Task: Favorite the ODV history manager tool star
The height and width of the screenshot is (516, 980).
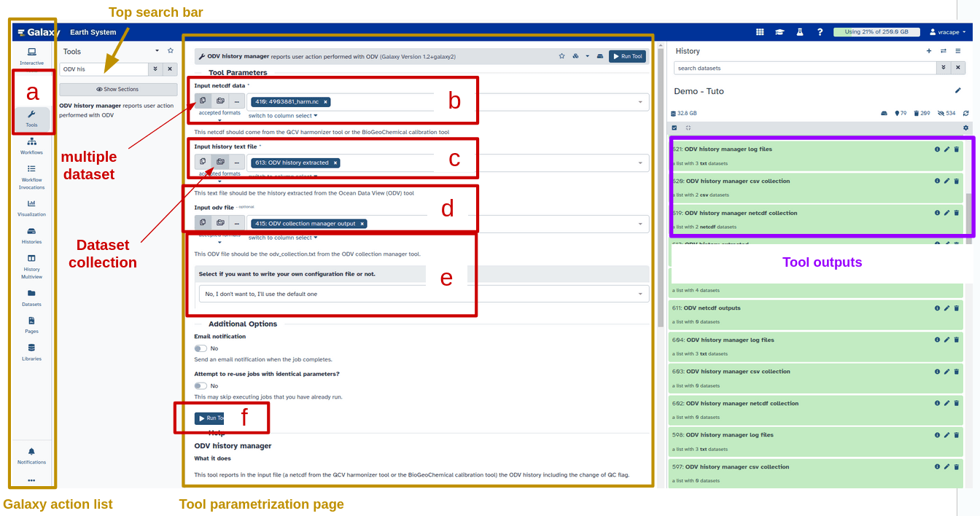Action: click(x=561, y=56)
